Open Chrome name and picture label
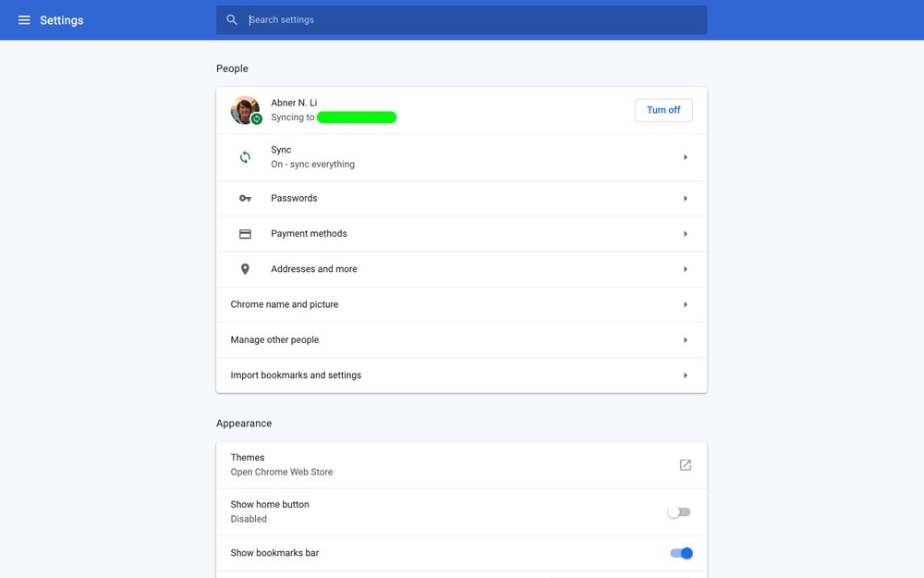Viewport: 924px width, 578px height. tap(285, 304)
